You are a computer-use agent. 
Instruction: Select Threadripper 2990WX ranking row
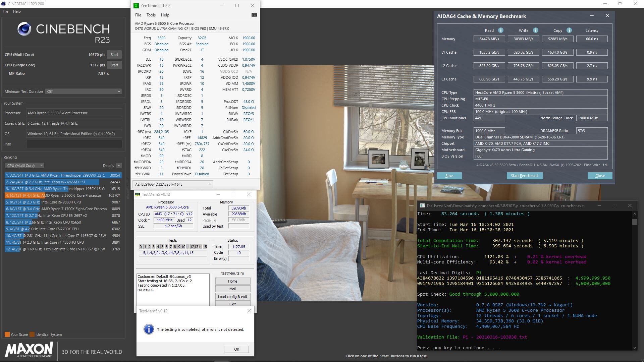(x=63, y=175)
